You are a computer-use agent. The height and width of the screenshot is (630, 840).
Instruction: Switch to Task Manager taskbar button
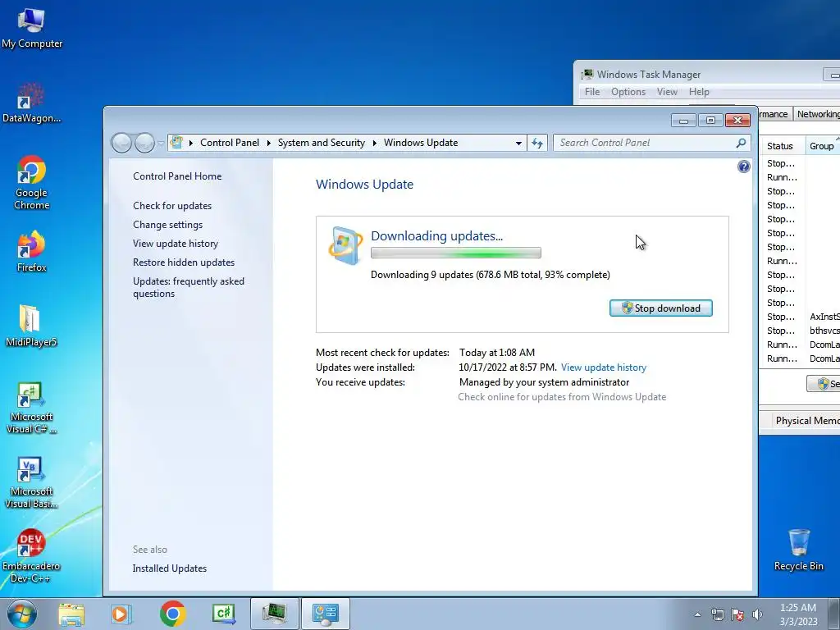[274, 614]
